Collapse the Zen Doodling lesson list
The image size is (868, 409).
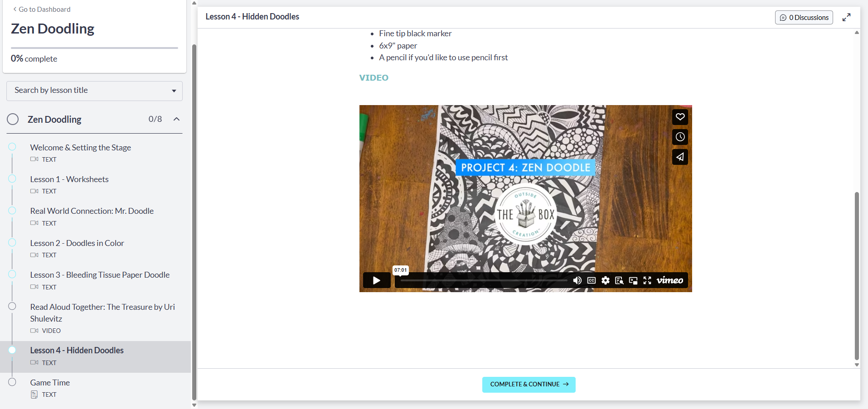tap(176, 119)
